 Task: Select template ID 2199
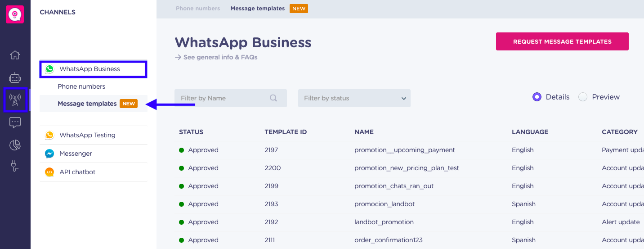pos(271,186)
